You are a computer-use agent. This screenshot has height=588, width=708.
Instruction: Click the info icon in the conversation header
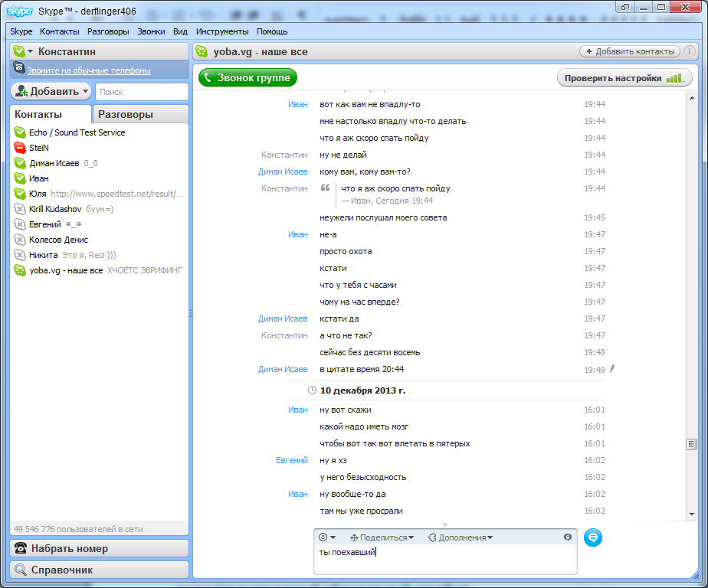point(689,51)
